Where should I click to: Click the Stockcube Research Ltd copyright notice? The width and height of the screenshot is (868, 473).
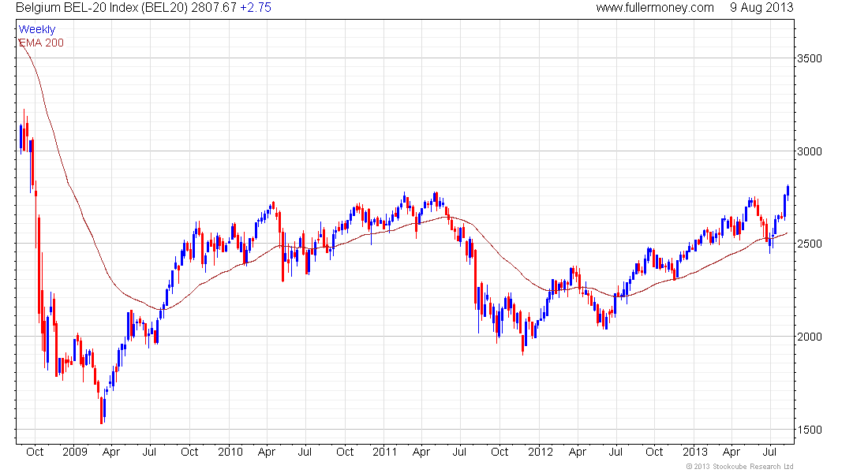pos(739,467)
